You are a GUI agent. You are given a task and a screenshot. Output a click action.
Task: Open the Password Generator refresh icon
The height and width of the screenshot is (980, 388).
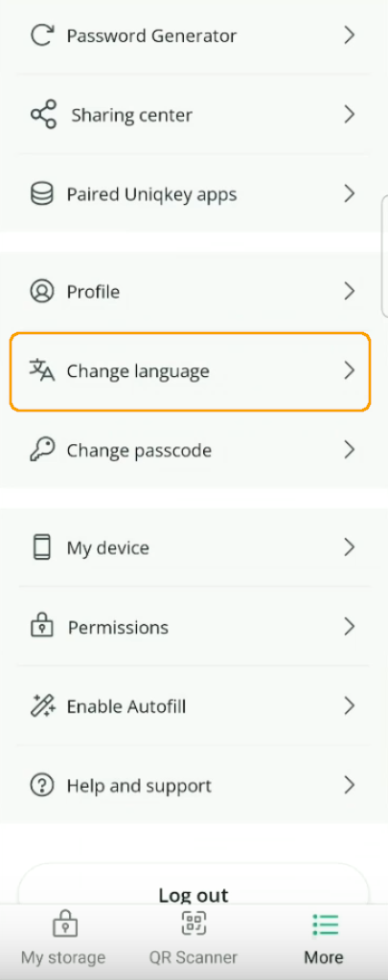[42, 35]
